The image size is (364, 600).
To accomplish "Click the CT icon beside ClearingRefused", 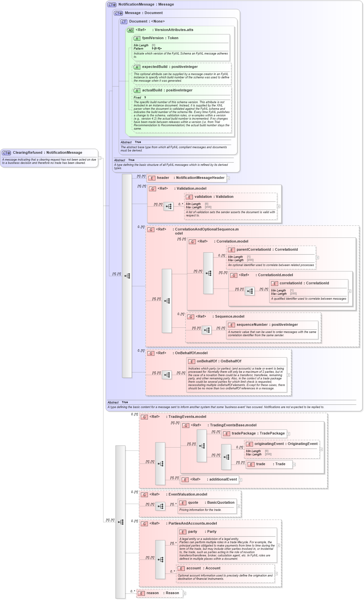I will point(7,153).
